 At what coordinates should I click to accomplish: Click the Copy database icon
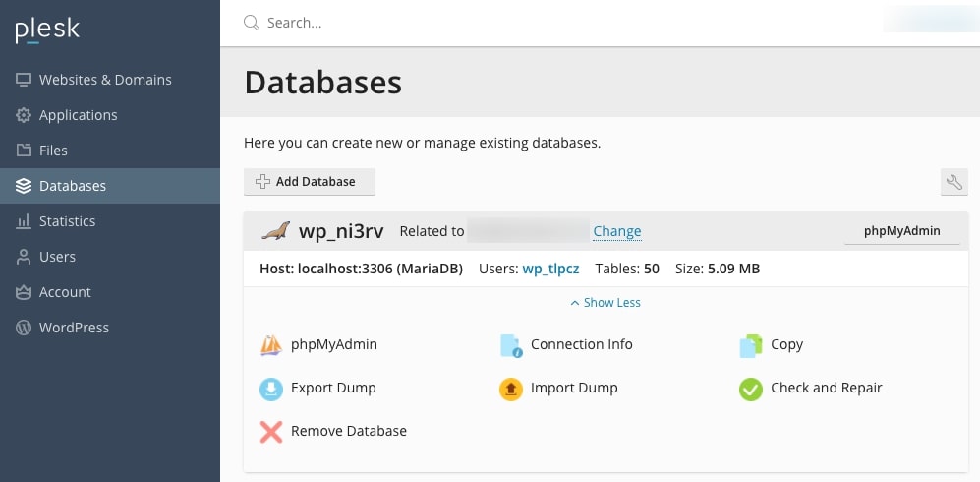(x=750, y=345)
